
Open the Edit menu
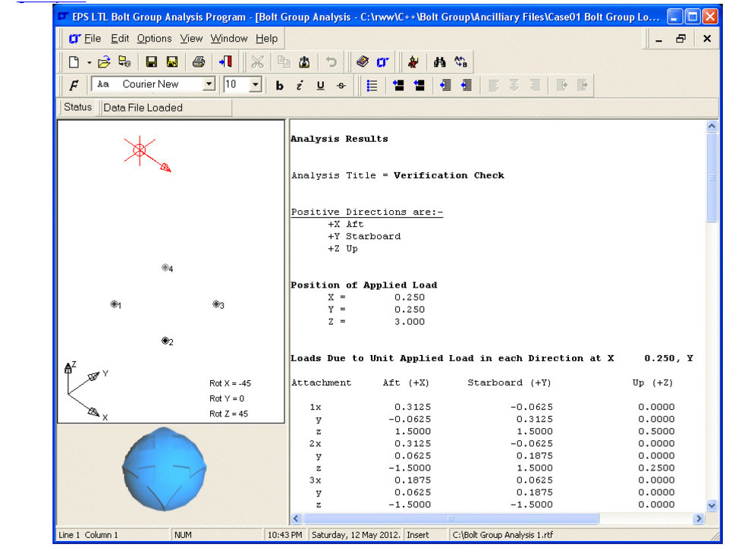coord(120,39)
